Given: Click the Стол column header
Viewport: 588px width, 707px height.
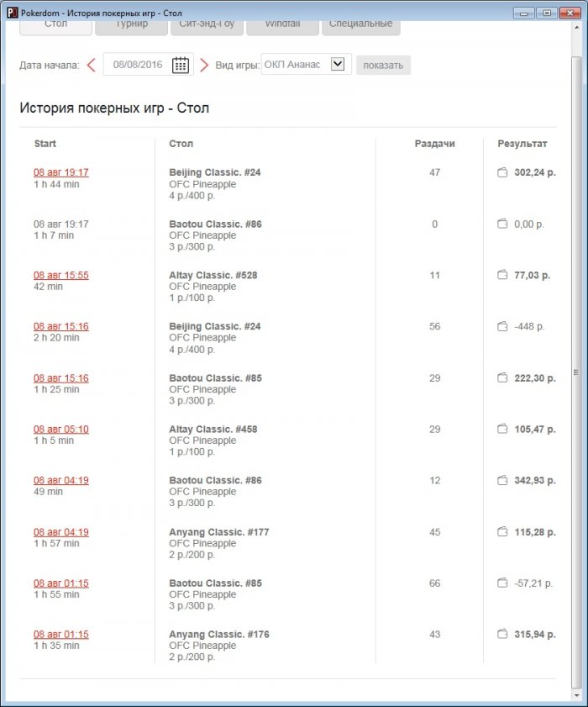Looking at the screenshot, I should (181, 144).
